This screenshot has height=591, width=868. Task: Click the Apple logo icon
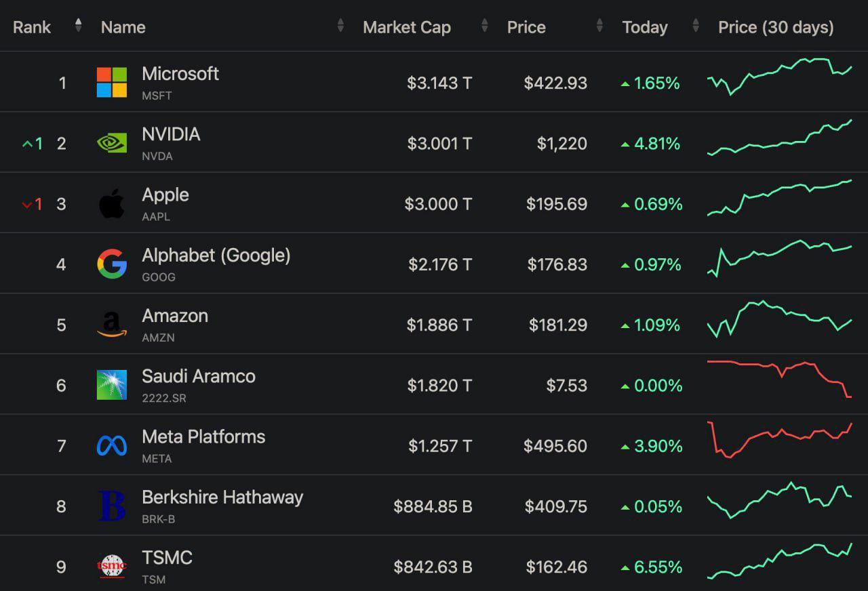click(112, 203)
